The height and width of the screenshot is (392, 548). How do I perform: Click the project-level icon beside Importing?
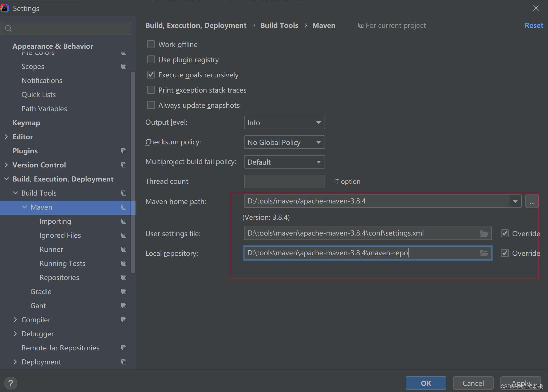[124, 221]
